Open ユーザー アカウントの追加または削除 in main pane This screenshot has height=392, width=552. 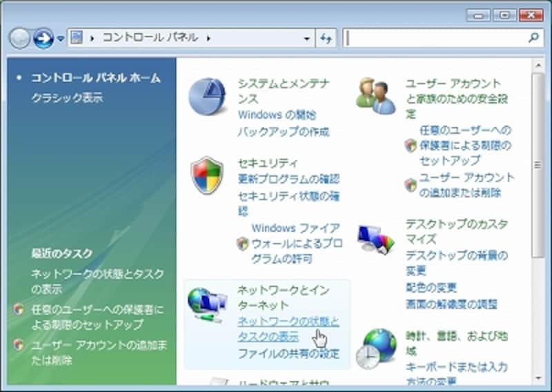tap(467, 185)
